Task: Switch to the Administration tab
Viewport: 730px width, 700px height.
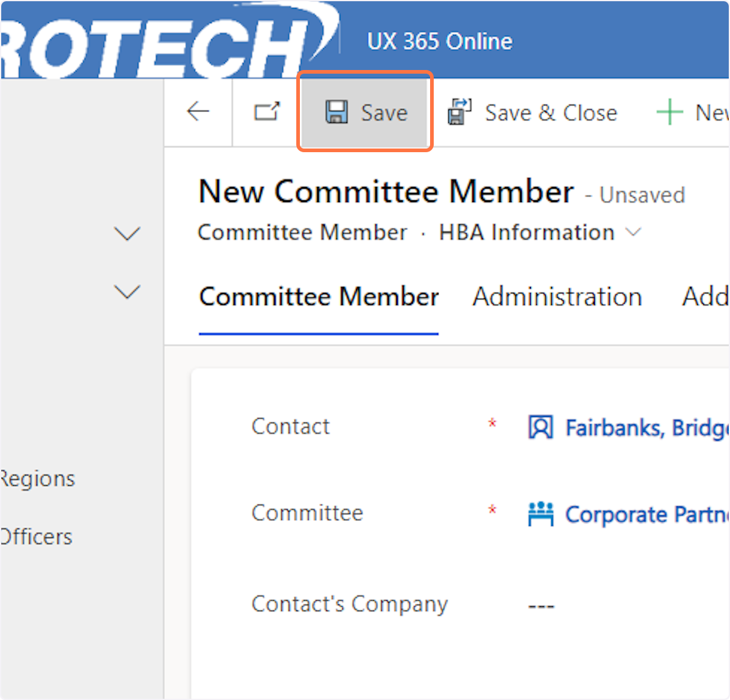Action: coord(557,297)
